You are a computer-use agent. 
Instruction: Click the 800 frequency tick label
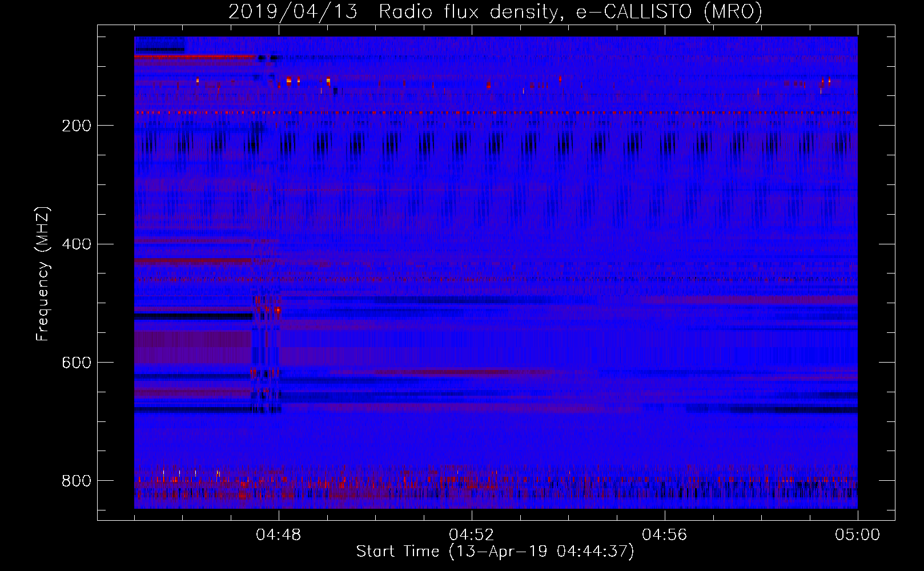click(77, 481)
